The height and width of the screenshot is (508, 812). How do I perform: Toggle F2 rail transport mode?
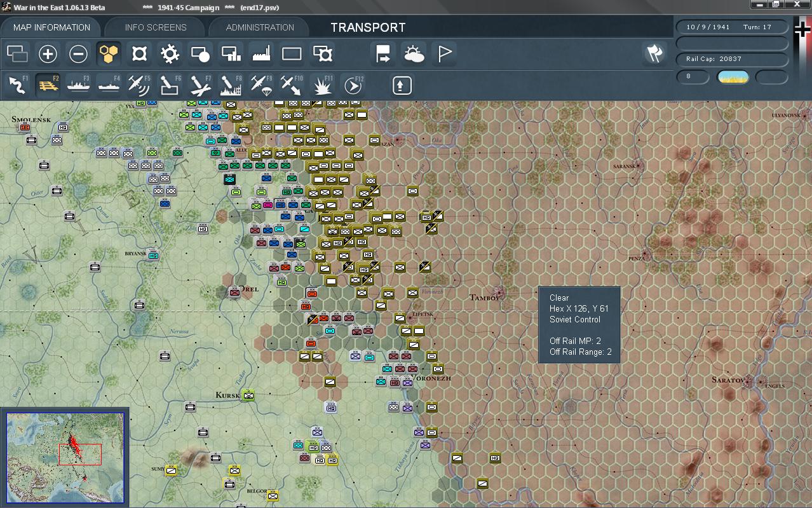(x=48, y=85)
